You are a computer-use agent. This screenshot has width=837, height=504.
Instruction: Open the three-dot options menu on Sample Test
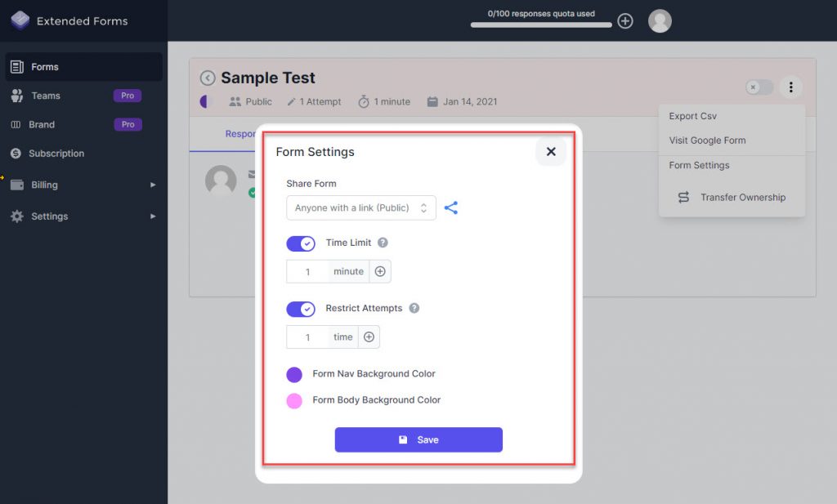tap(790, 87)
